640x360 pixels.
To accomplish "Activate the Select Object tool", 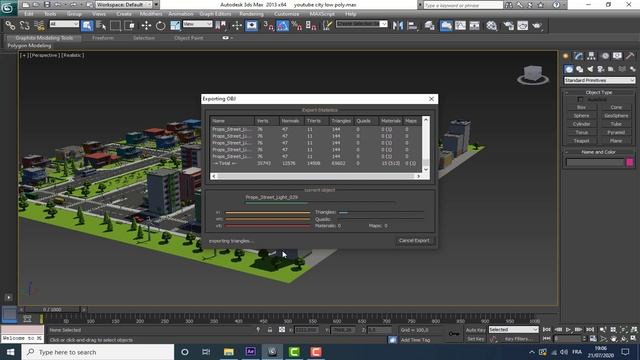I will (x=87, y=26).
